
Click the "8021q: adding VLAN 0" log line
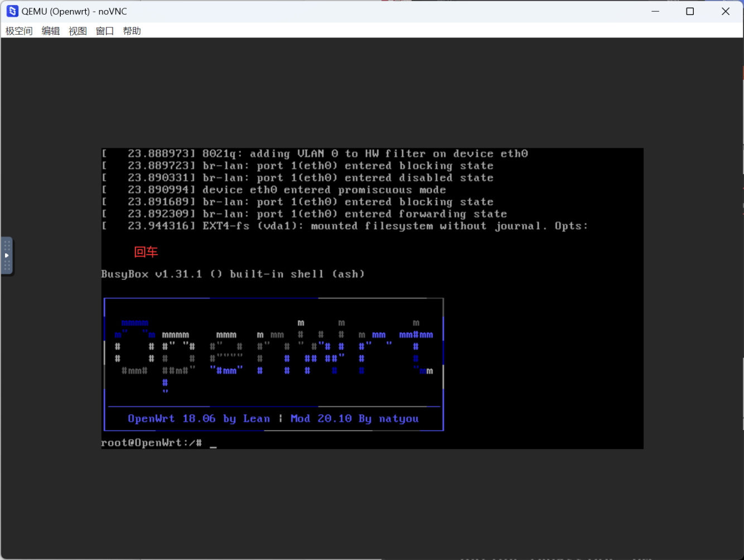click(315, 154)
